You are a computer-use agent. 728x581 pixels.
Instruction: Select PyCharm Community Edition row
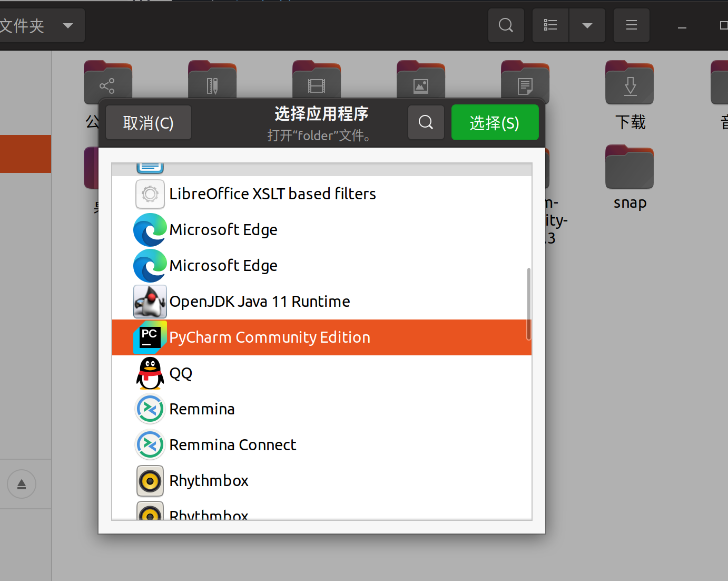[x=322, y=337]
